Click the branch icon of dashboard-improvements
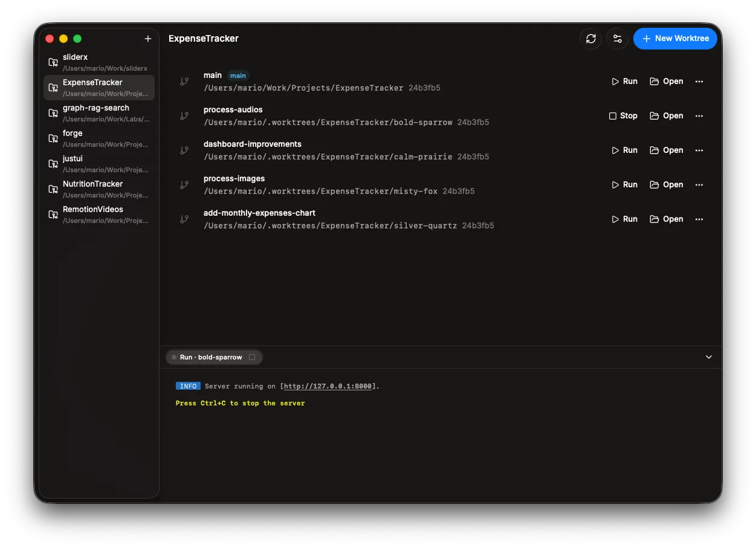 (184, 150)
